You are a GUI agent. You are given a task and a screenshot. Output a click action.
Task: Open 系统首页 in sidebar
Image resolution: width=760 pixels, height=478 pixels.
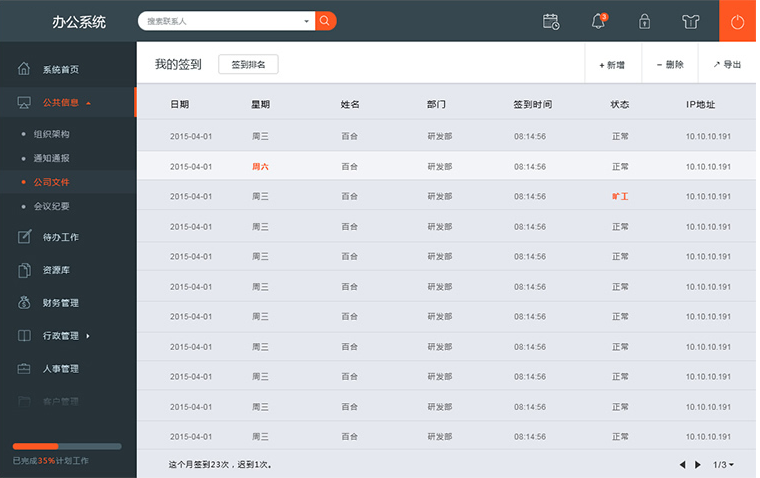[61, 70]
